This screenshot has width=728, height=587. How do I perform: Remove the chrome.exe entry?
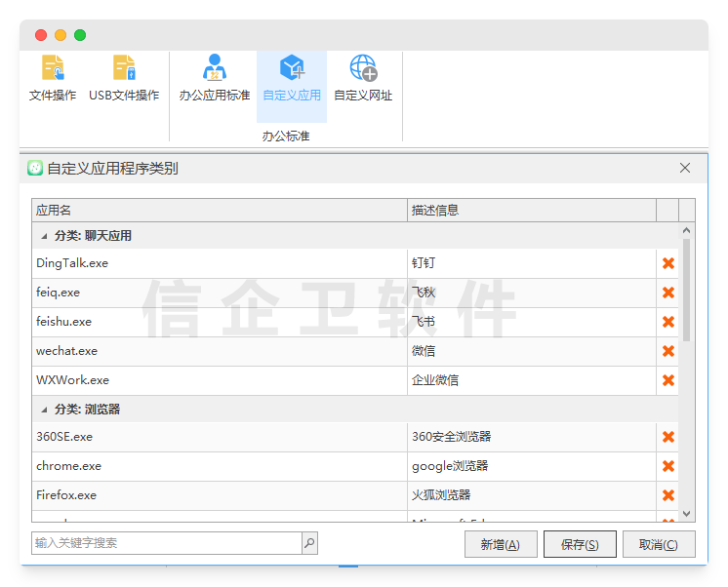coord(668,466)
